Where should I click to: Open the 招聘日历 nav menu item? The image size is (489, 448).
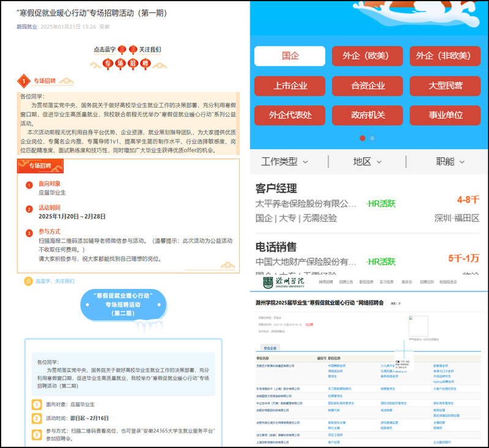[427, 282]
